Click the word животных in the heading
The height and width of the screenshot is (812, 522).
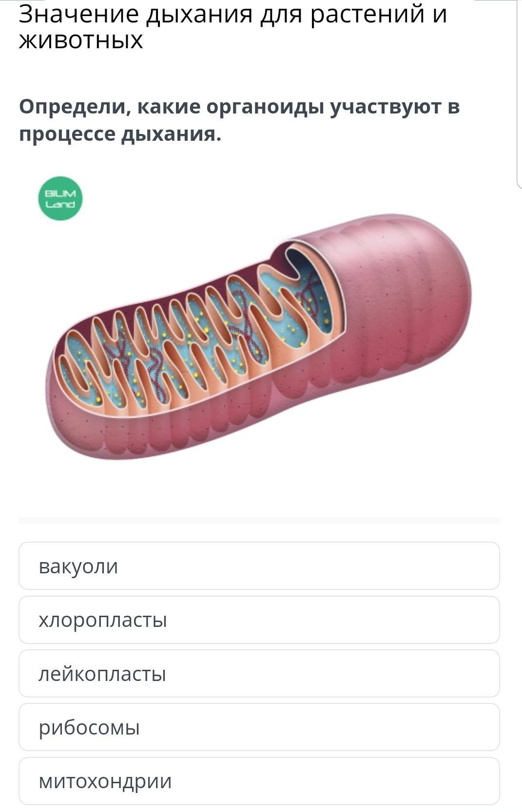pyautogui.click(x=81, y=40)
